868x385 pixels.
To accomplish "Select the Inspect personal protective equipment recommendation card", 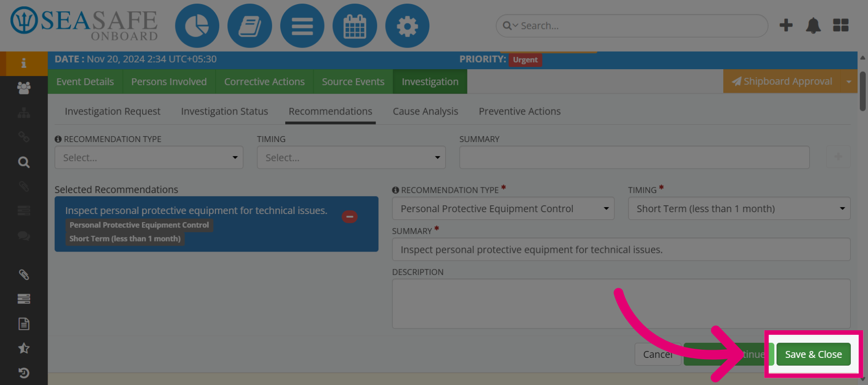I will (217, 224).
